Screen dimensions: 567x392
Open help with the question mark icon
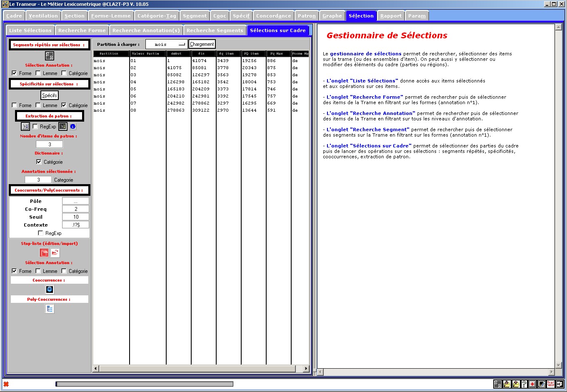click(x=524, y=384)
